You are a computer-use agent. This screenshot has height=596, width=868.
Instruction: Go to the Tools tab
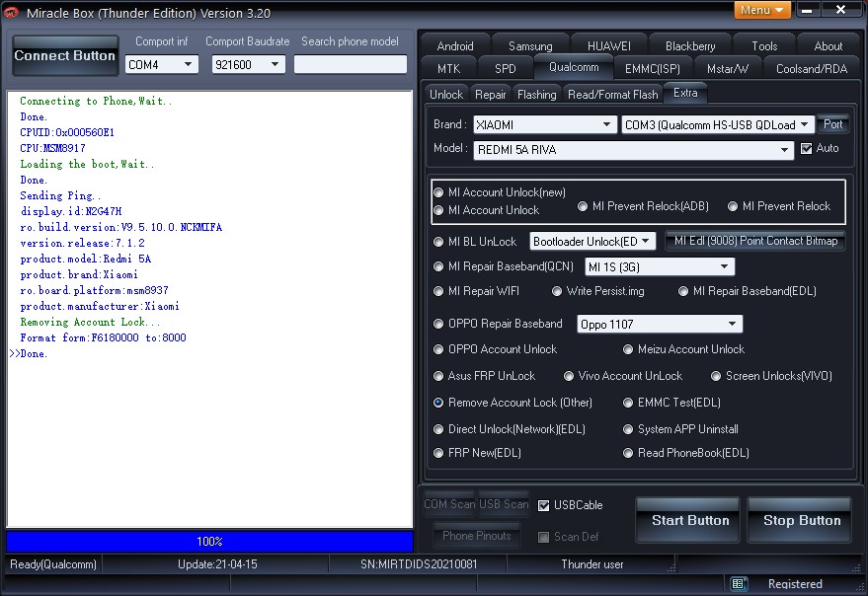[764, 46]
